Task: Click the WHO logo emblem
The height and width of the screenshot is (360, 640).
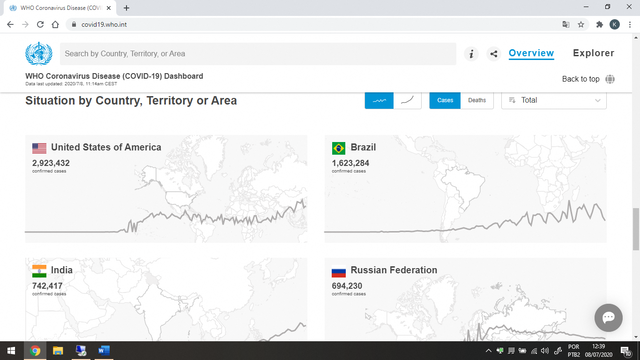Action: [x=39, y=53]
